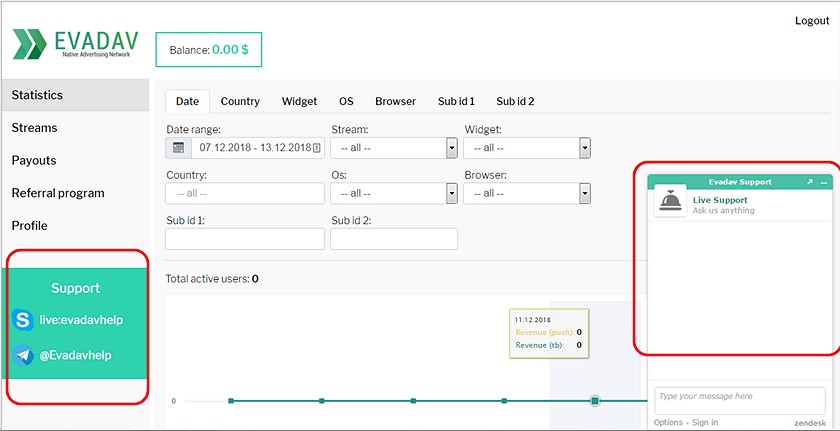Switch to the Date tab
840x431 pixels.
tap(188, 101)
